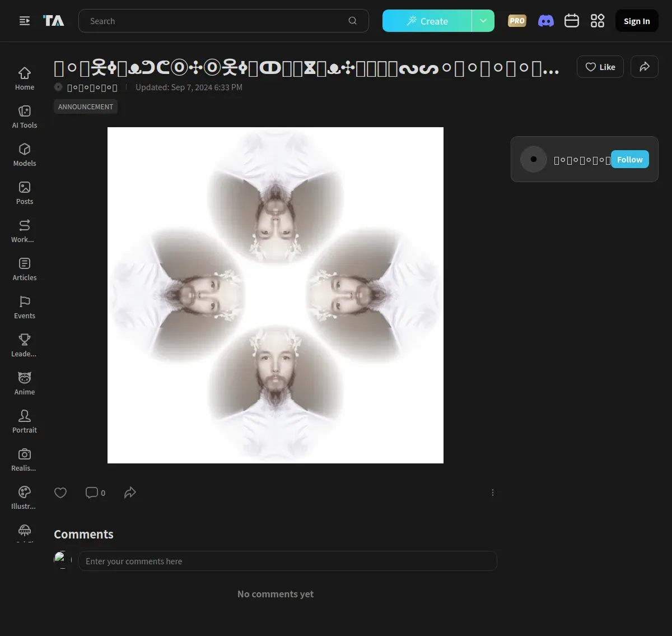Open Posts in sidebar
672x636 pixels.
click(x=25, y=193)
